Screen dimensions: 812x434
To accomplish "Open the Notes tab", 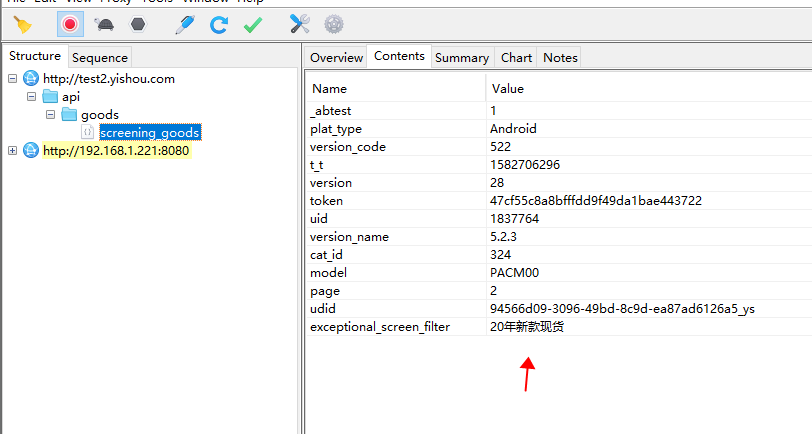I will pos(560,57).
